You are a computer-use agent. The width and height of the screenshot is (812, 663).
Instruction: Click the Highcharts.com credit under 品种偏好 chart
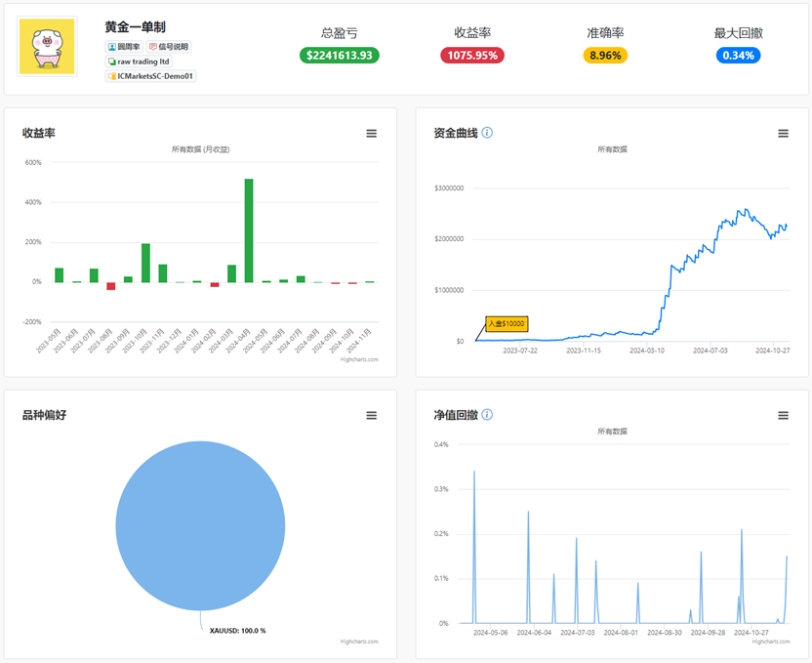point(359,642)
